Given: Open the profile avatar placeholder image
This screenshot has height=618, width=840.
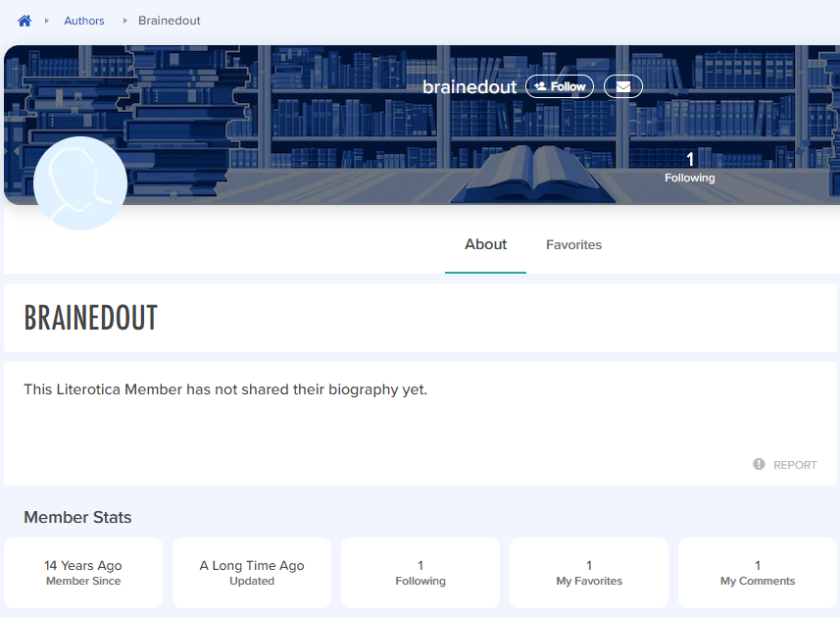Looking at the screenshot, I should point(80,183).
